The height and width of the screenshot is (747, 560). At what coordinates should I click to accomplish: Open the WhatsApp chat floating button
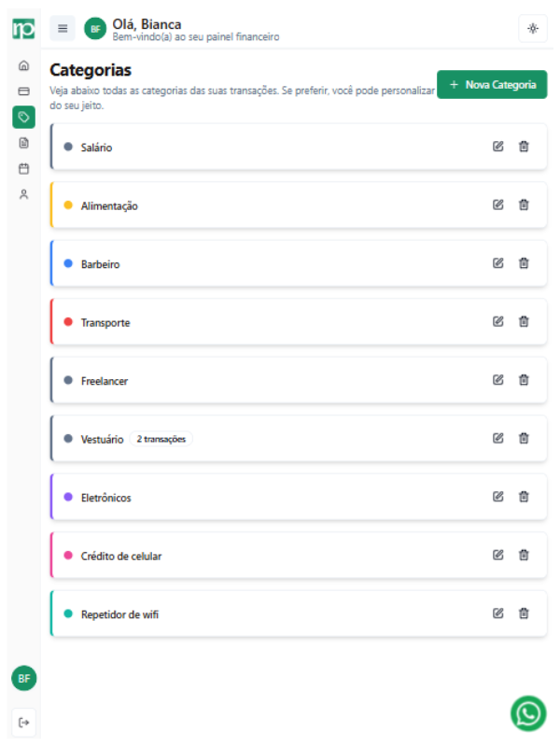coord(528,713)
